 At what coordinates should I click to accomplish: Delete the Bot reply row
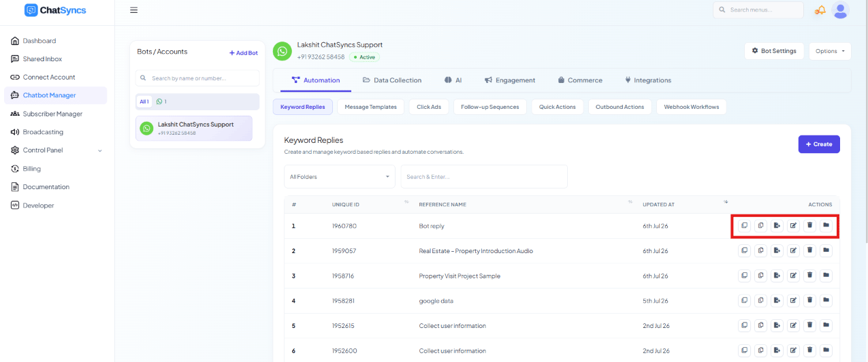click(x=809, y=225)
